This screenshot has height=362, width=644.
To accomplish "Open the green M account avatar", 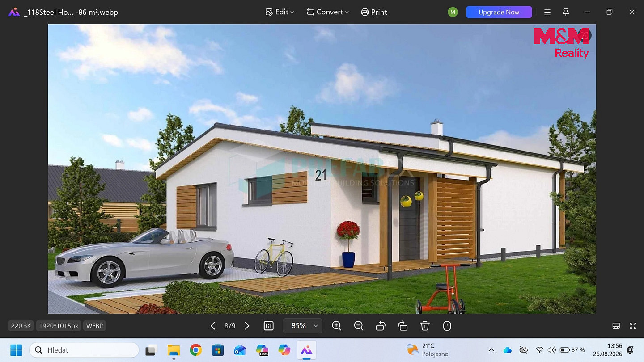I will click(453, 12).
